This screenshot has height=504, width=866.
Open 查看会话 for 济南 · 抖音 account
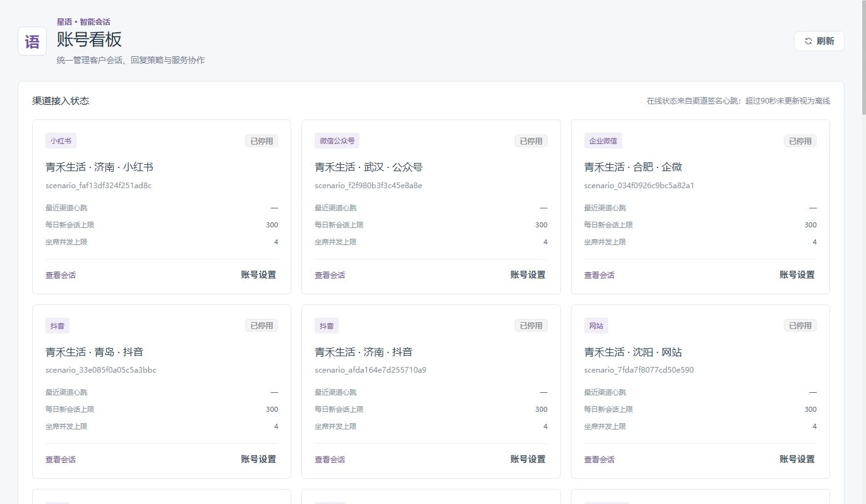click(x=330, y=460)
